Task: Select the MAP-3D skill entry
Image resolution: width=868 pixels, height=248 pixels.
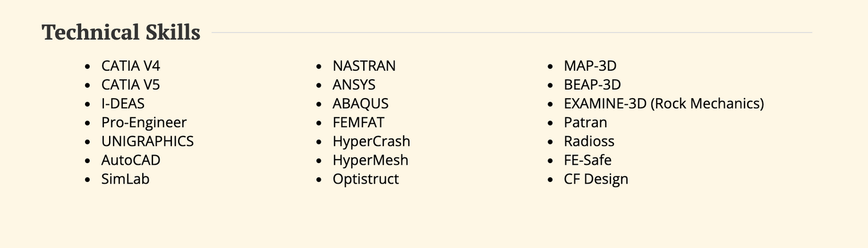Action: pyautogui.click(x=590, y=66)
